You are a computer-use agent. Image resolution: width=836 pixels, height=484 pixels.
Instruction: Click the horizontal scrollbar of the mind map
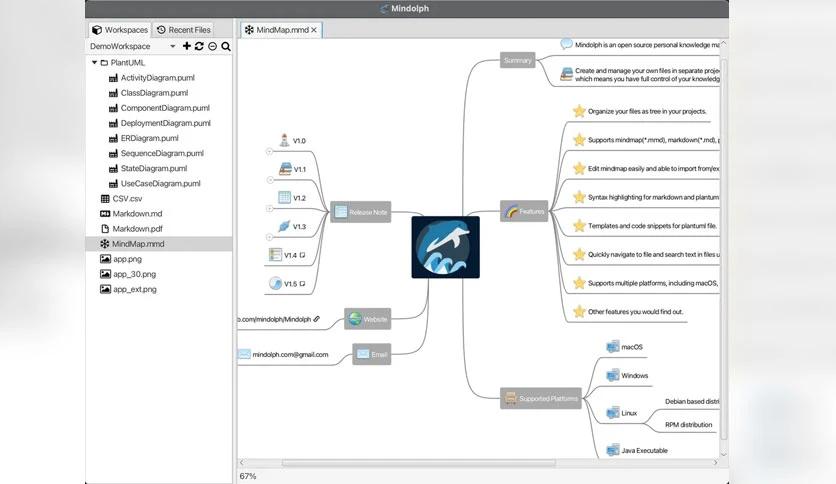419,463
